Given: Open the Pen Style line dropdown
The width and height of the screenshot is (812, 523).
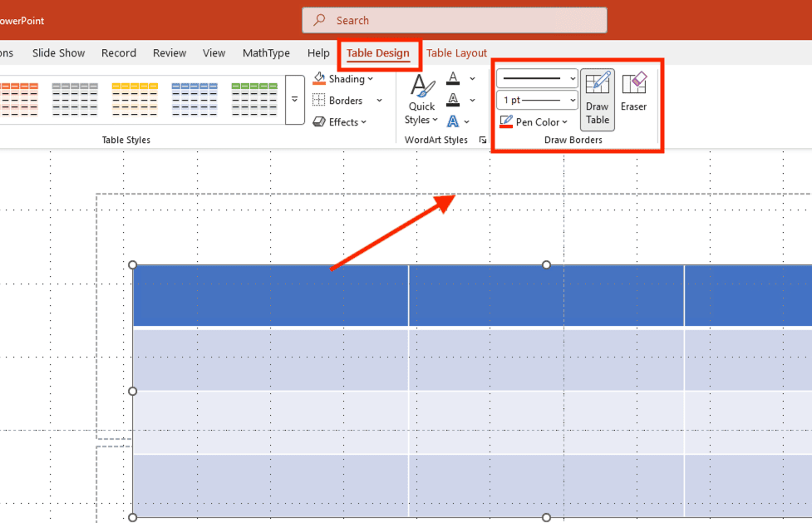Looking at the screenshot, I should (x=537, y=78).
